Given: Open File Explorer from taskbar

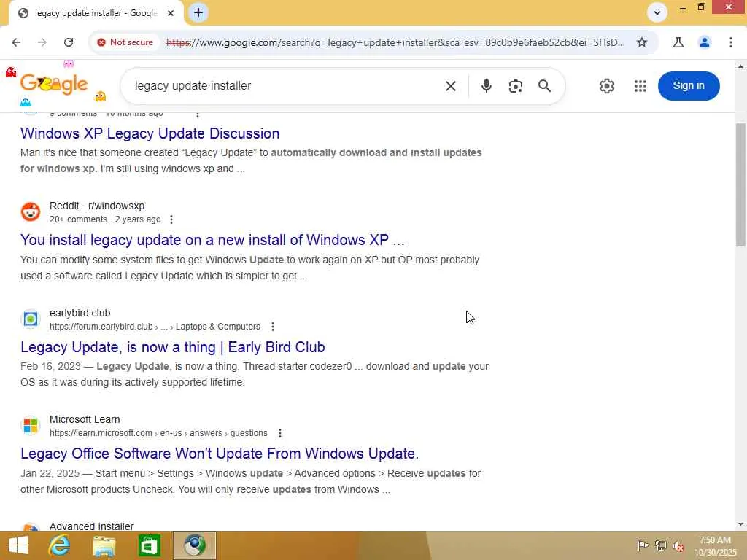Looking at the screenshot, I should [x=104, y=545].
